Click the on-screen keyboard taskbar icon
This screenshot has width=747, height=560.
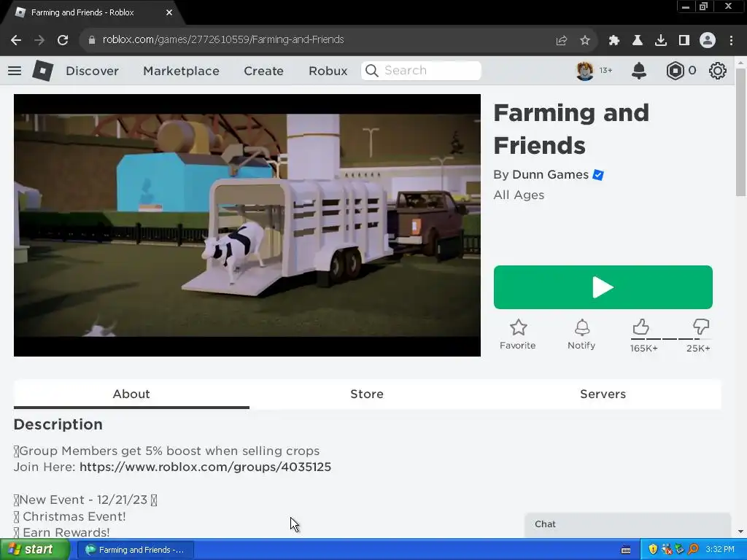click(x=626, y=550)
